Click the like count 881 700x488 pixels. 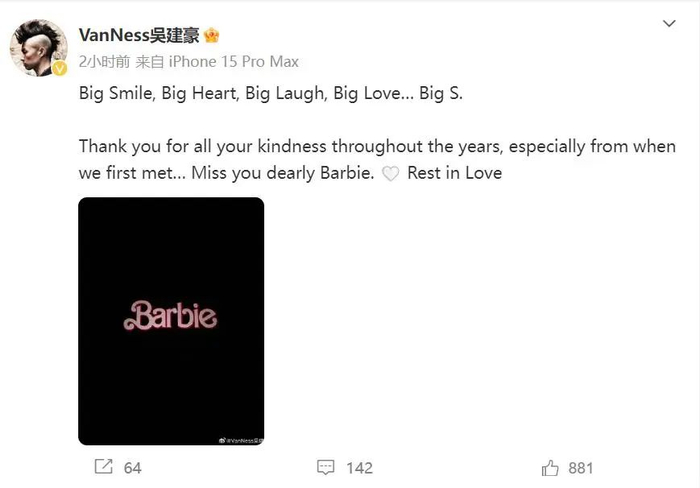coord(580,467)
